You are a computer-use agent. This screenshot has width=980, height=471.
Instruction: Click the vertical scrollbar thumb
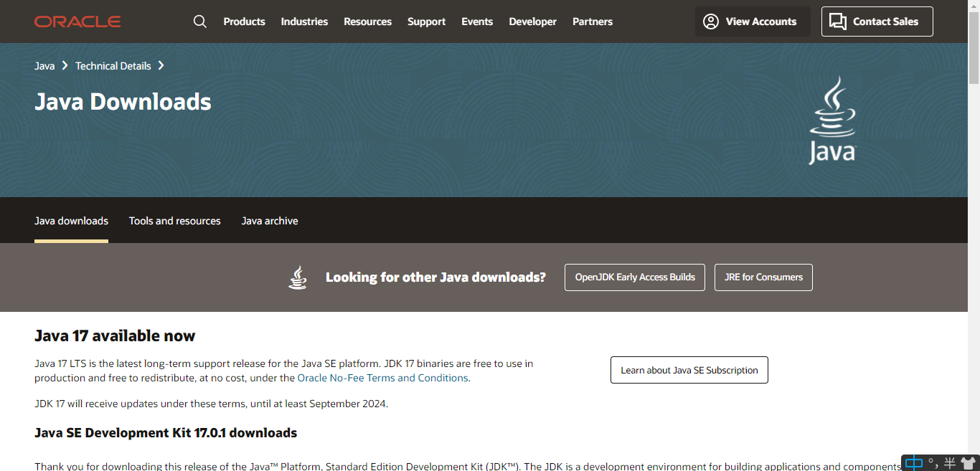pos(974,47)
